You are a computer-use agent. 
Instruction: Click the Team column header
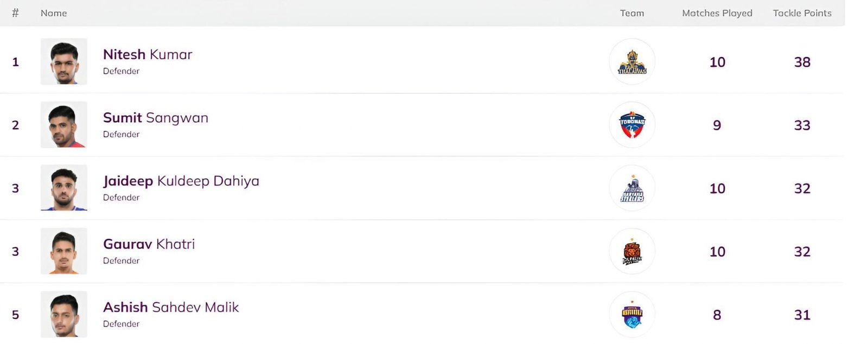[632, 13]
